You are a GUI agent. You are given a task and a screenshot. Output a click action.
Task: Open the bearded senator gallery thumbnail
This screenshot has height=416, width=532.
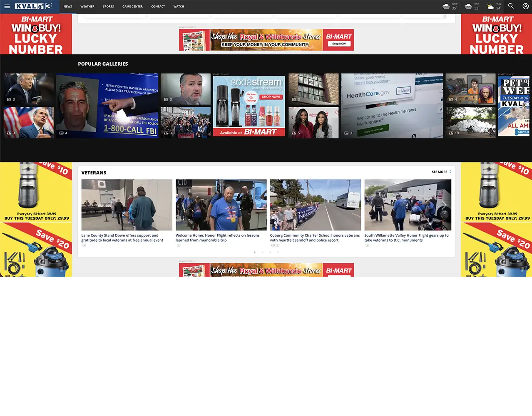click(186, 89)
